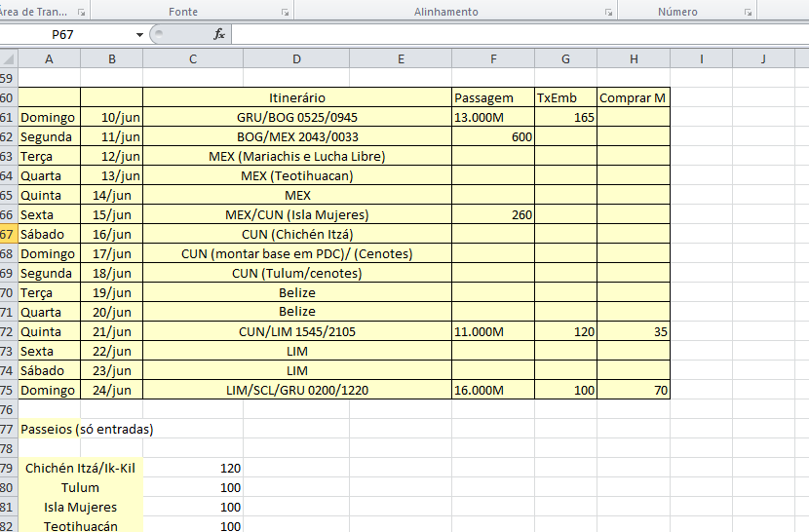Select the CUN (Chichén Itzá) cell
This screenshot has height=532, width=809.
tap(297, 234)
